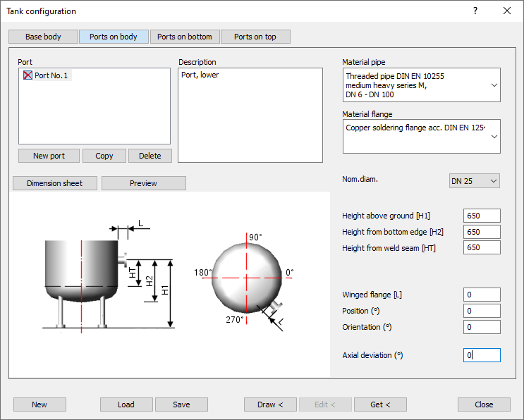This screenshot has width=524, height=420.
Task: Open the Dimension sheet view
Action: coord(55,183)
